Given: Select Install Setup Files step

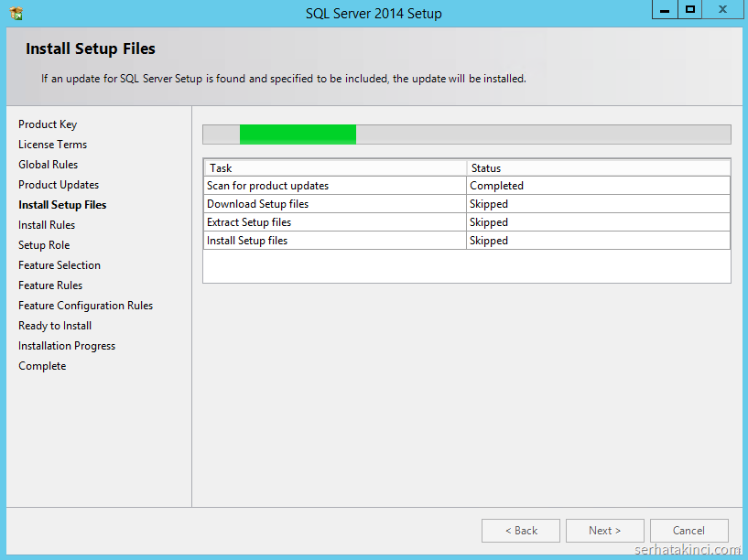Looking at the screenshot, I should click(x=62, y=205).
